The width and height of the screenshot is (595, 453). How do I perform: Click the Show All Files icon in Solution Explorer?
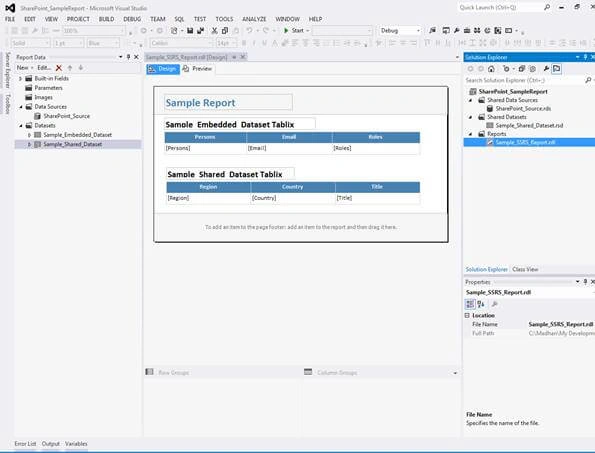pos(533,69)
